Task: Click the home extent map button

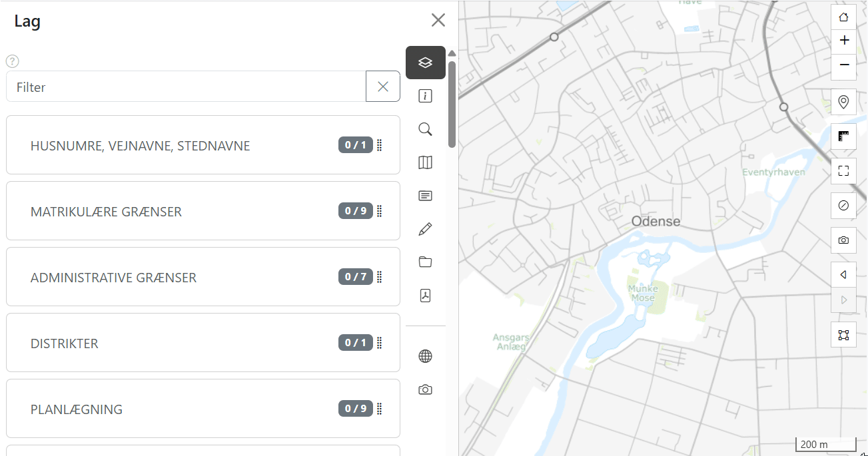Action: pos(843,17)
